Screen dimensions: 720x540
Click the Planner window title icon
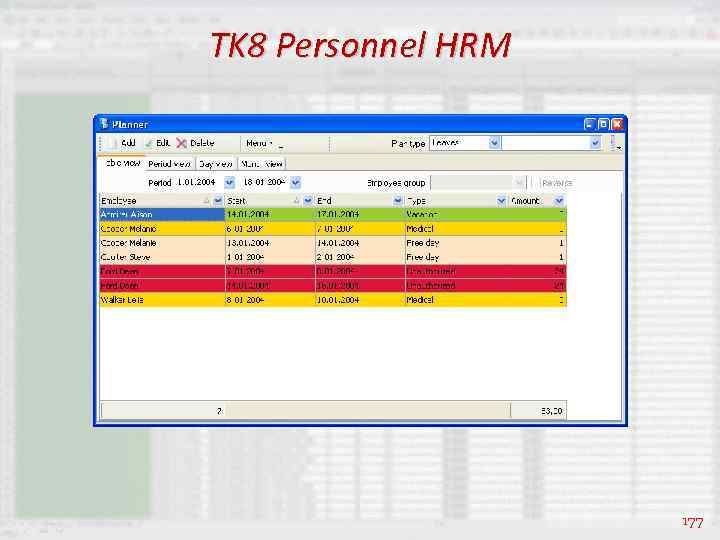click(x=104, y=124)
